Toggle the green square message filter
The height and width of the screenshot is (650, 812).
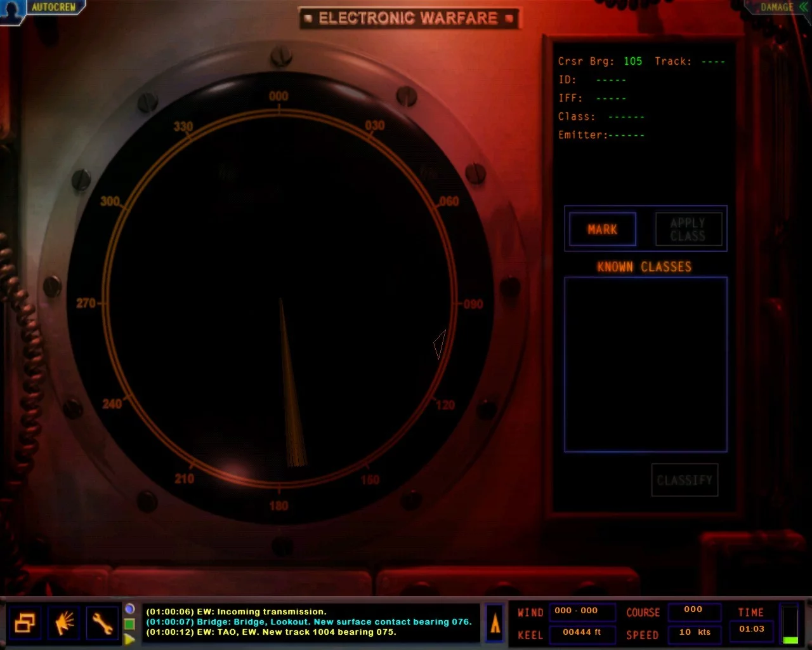point(129,624)
